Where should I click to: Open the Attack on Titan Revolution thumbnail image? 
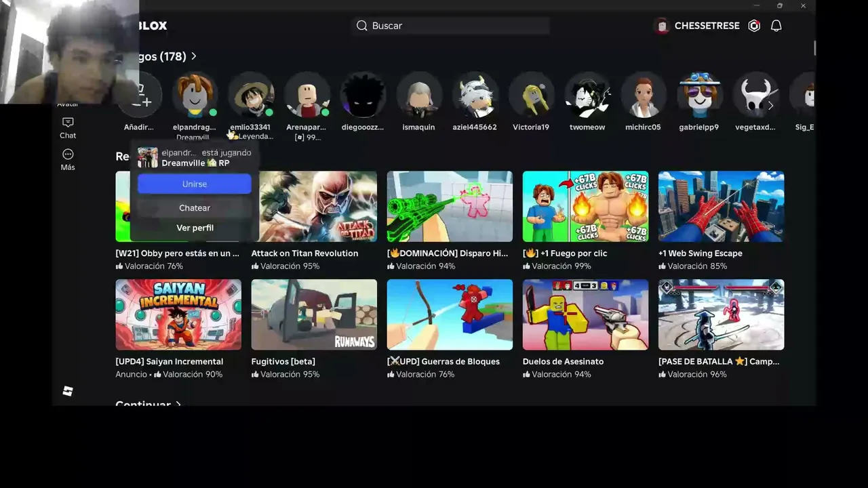tap(314, 206)
